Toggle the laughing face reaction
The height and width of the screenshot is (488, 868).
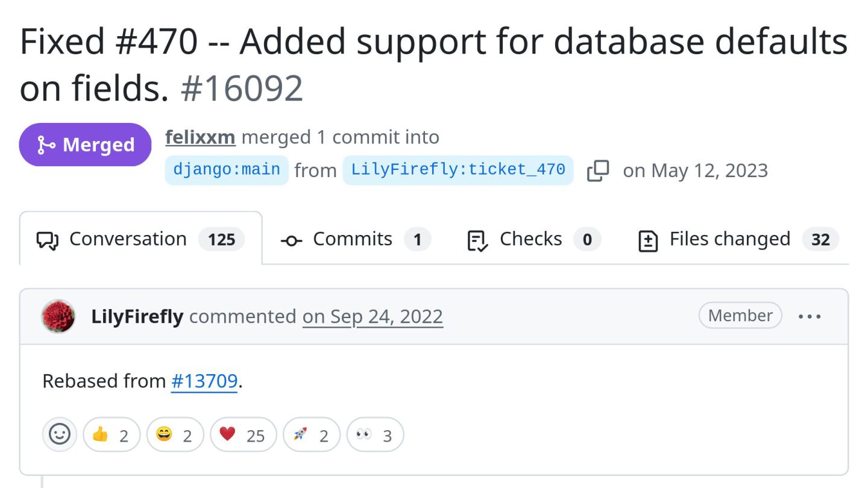pyautogui.click(x=175, y=434)
